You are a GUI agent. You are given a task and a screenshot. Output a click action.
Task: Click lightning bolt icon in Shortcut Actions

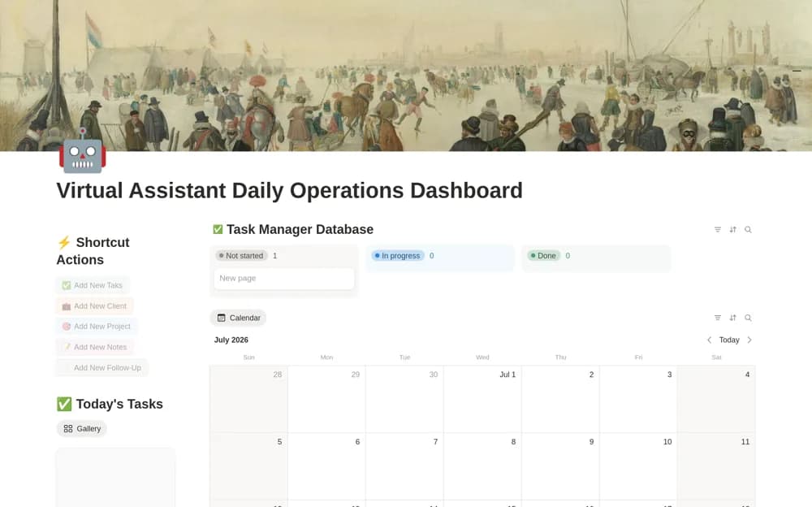click(64, 242)
